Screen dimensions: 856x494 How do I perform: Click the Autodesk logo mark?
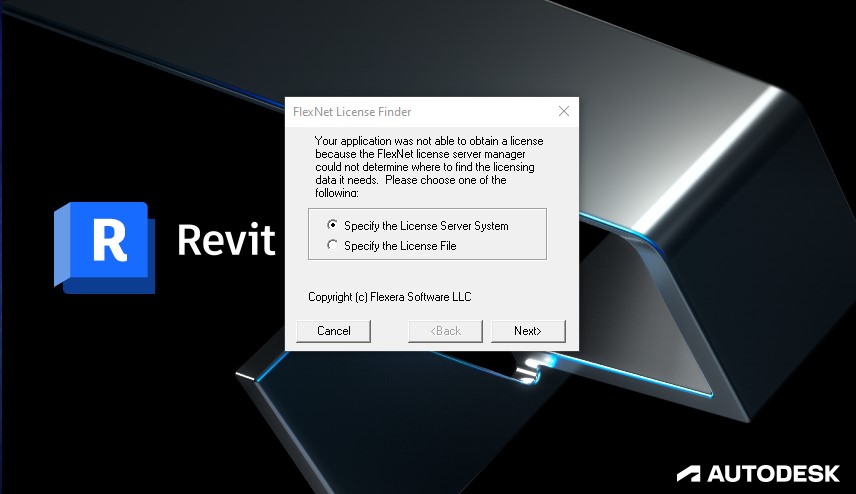coord(689,472)
